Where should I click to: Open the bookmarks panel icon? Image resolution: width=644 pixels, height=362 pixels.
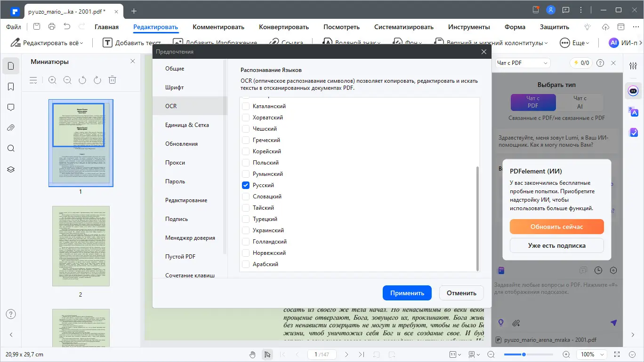click(11, 87)
